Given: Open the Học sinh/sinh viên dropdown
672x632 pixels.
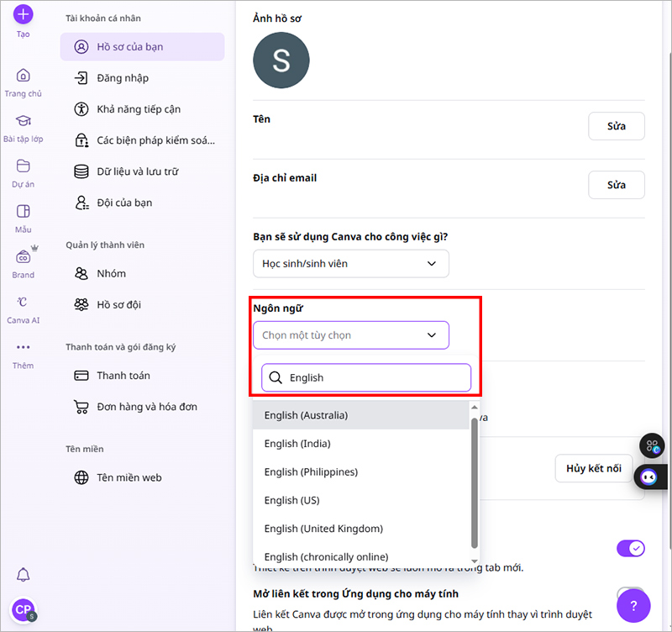Looking at the screenshot, I should (350, 264).
